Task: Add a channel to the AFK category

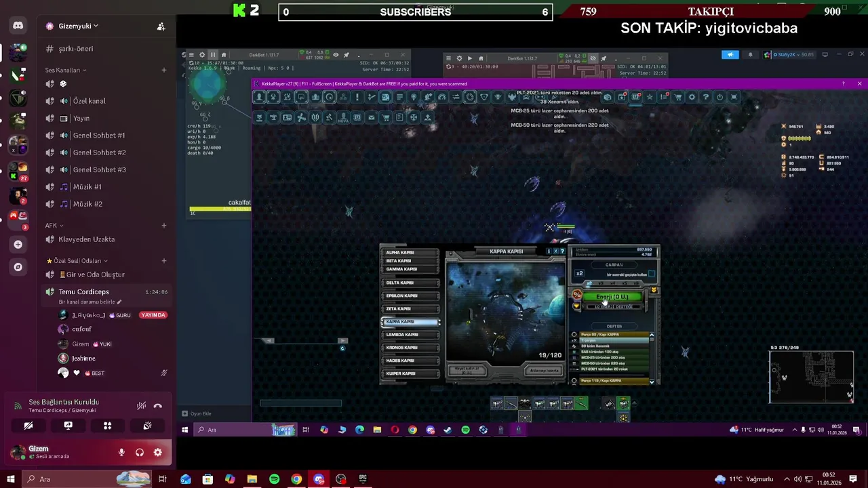Action: tap(163, 225)
